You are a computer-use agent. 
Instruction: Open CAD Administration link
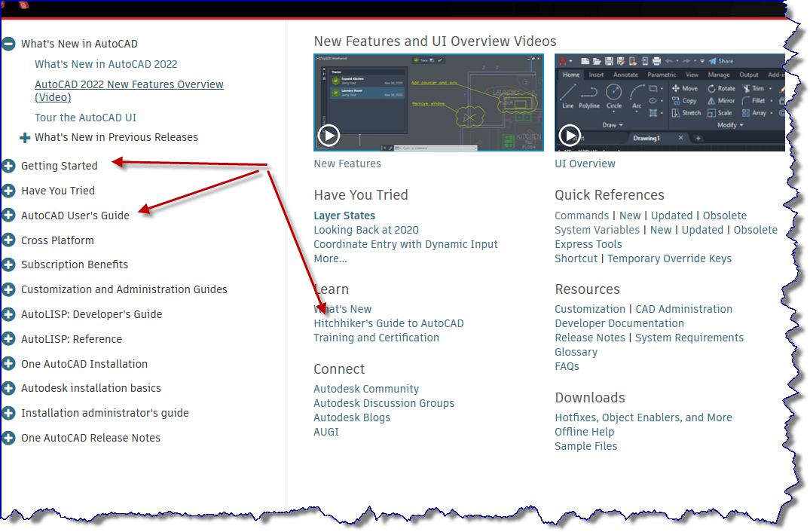[684, 309]
